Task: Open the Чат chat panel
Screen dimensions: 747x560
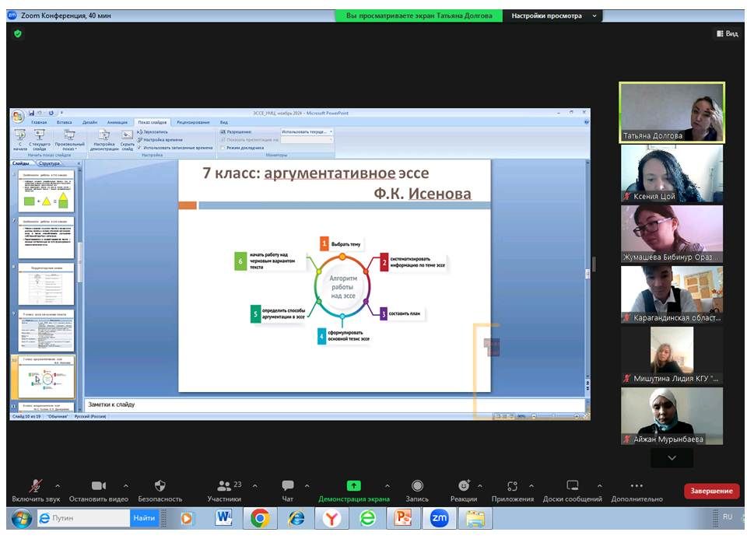Action: 288,486
